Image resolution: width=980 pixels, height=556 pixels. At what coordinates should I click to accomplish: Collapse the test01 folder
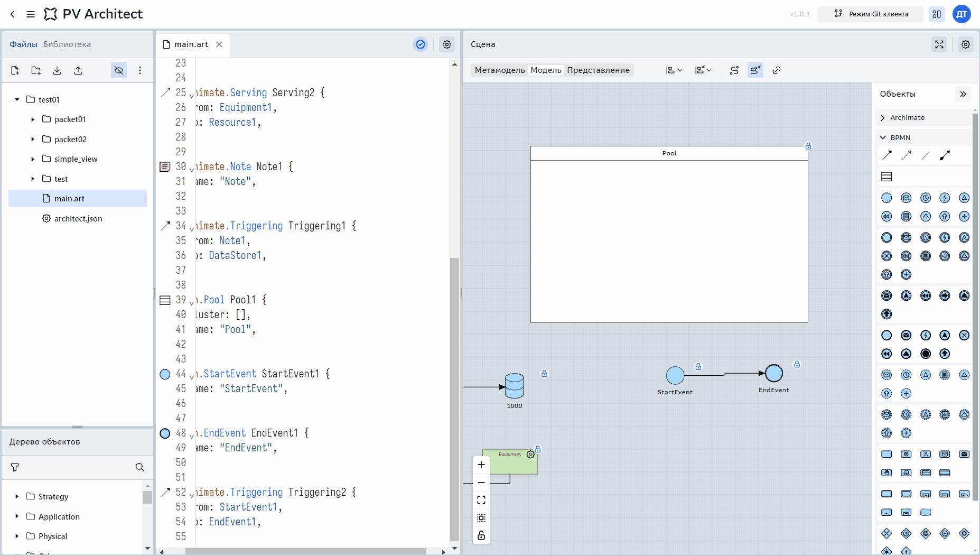point(17,99)
